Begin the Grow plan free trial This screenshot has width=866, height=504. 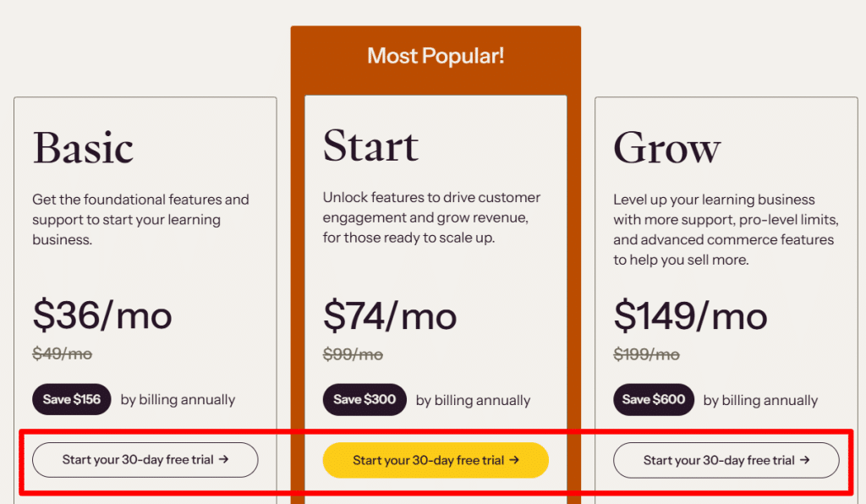(726, 460)
